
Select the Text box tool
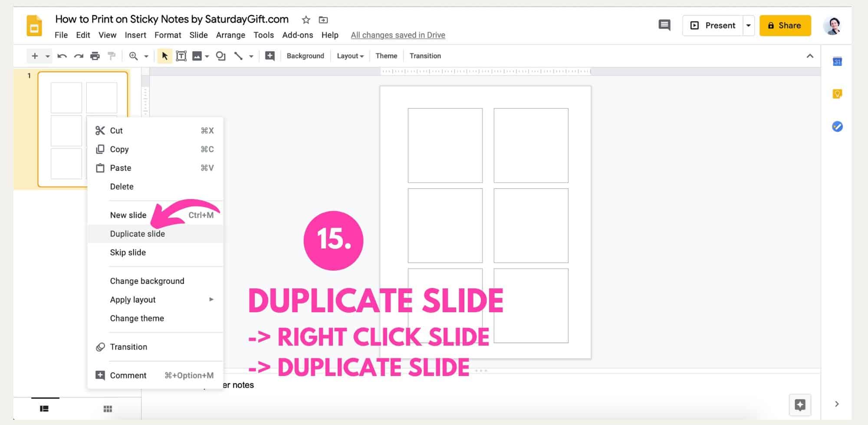tap(181, 56)
